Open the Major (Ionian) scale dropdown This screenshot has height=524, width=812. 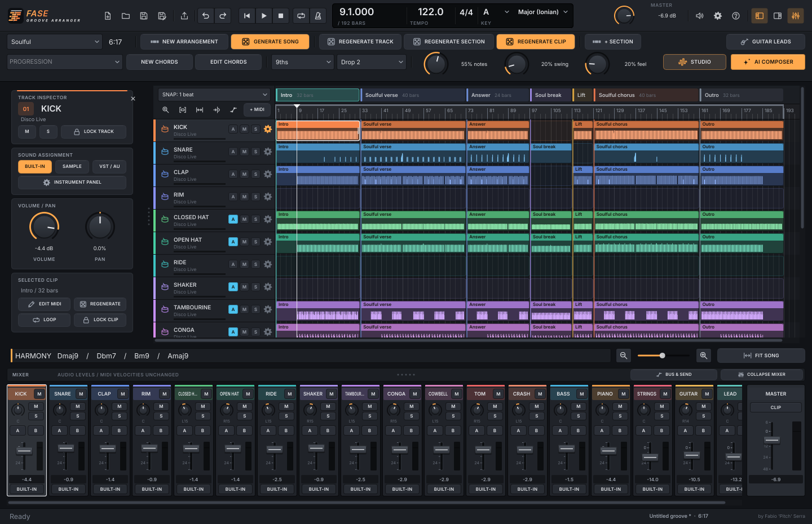pos(543,12)
